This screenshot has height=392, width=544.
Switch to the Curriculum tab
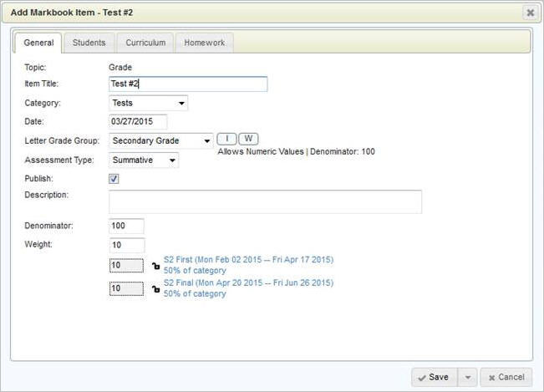(145, 43)
